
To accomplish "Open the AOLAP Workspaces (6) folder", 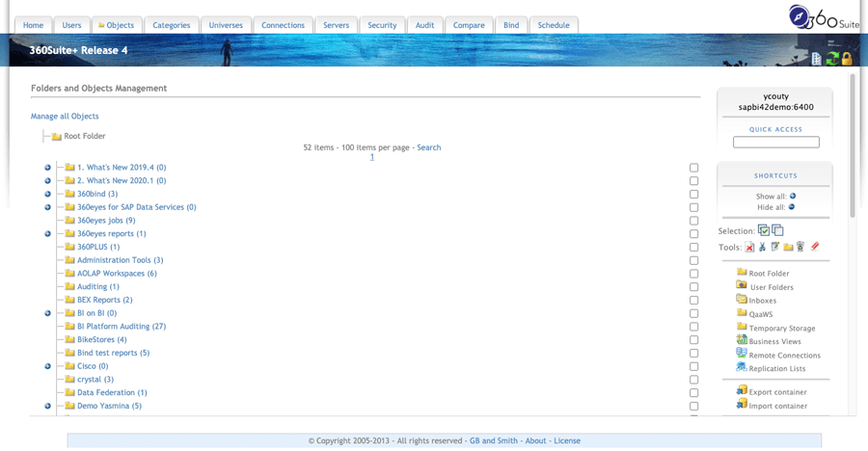I will tap(117, 274).
